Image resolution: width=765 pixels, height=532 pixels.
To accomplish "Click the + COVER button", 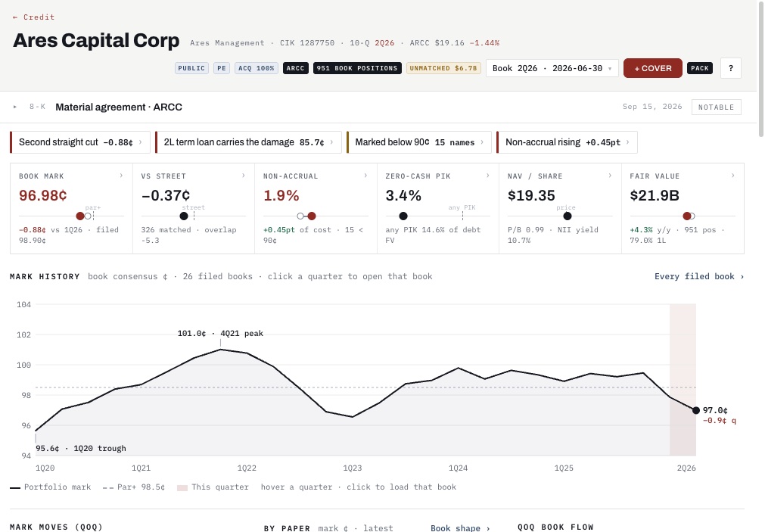I will tap(653, 68).
